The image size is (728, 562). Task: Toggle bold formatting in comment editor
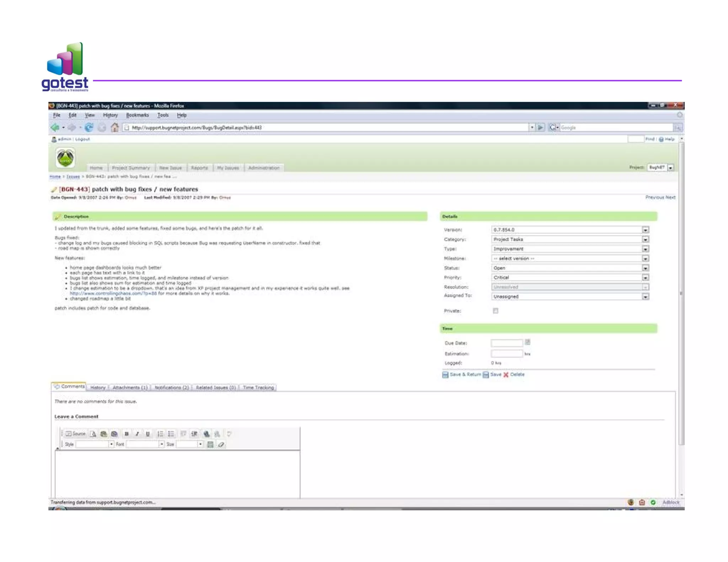127,434
